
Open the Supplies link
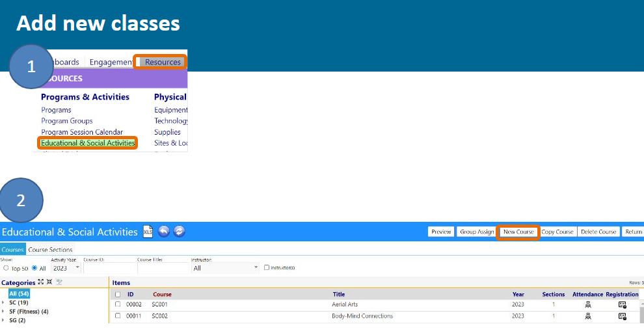[x=167, y=132]
